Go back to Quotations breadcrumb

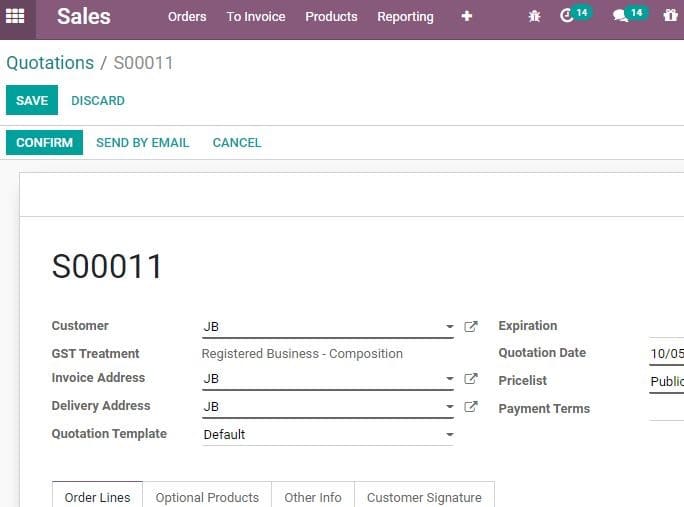tap(50, 63)
